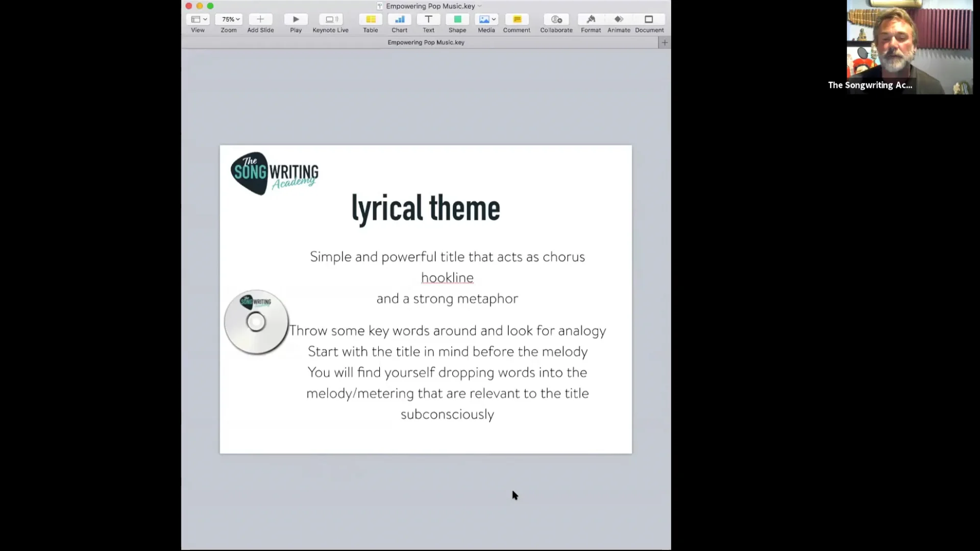The width and height of the screenshot is (980, 551).
Task: Click the Add Slide plus icon
Action: [260, 19]
